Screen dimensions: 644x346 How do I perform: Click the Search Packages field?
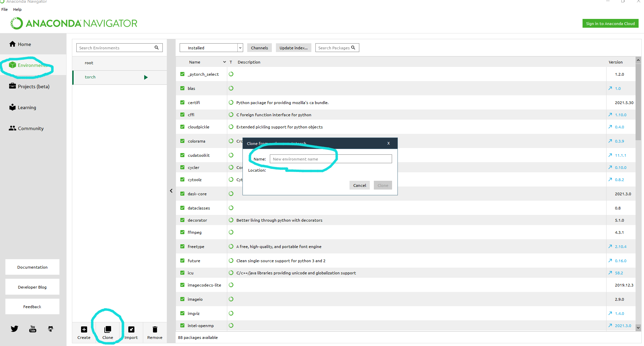coord(337,48)
